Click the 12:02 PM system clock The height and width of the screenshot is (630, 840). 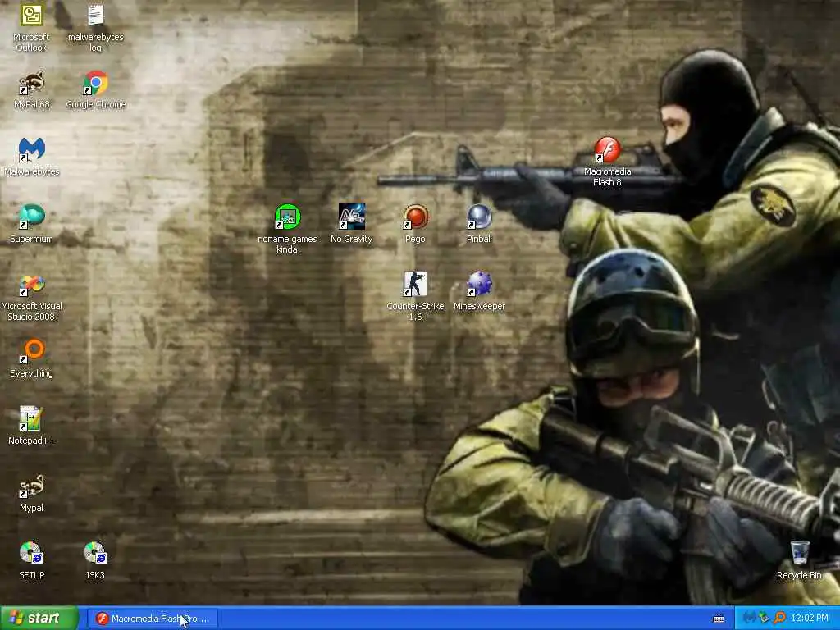[x=810, y=619]
